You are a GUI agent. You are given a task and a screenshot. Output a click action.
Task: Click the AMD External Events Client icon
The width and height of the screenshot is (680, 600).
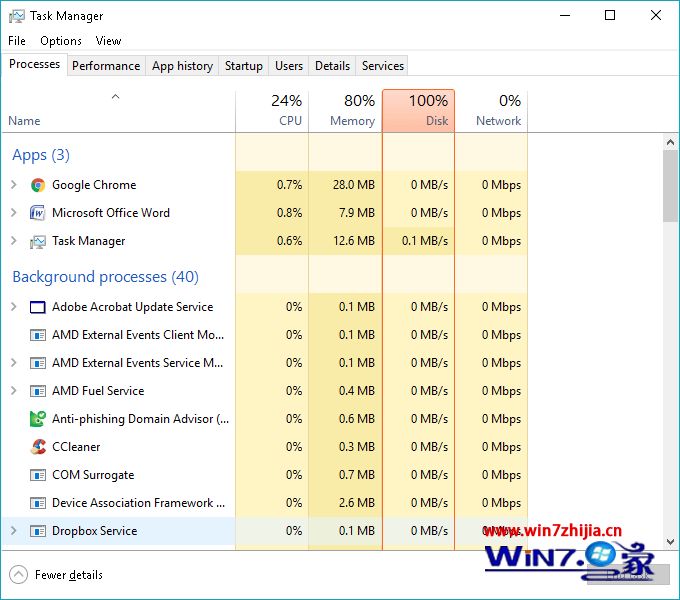38,335
